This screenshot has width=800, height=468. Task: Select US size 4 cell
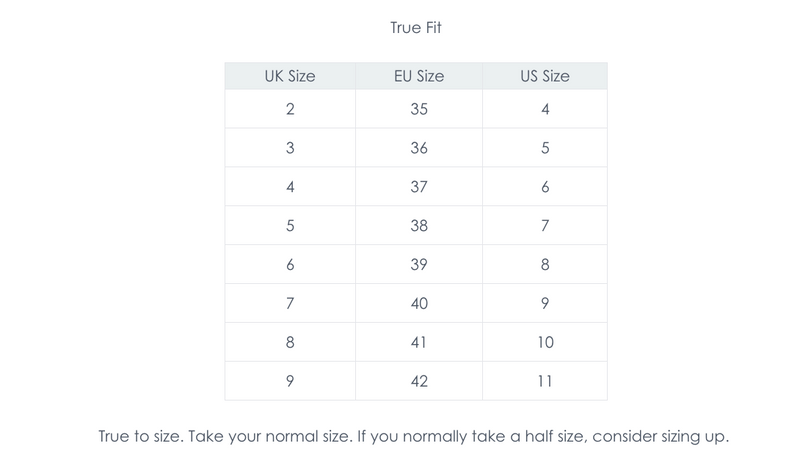coord(545,109)
